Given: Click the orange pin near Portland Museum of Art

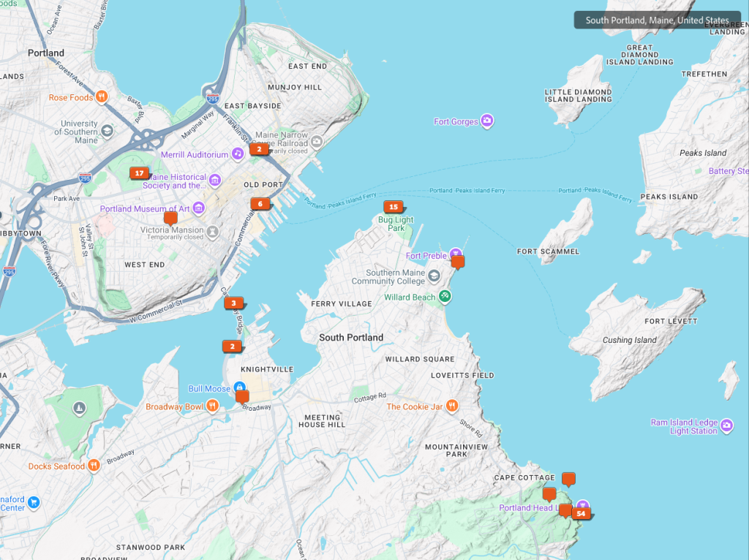Looking at the screenshot, I should [x=170, y=218].
